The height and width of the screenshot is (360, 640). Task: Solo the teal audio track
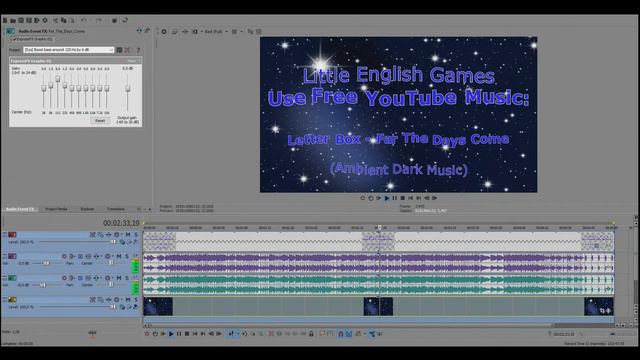127,278
